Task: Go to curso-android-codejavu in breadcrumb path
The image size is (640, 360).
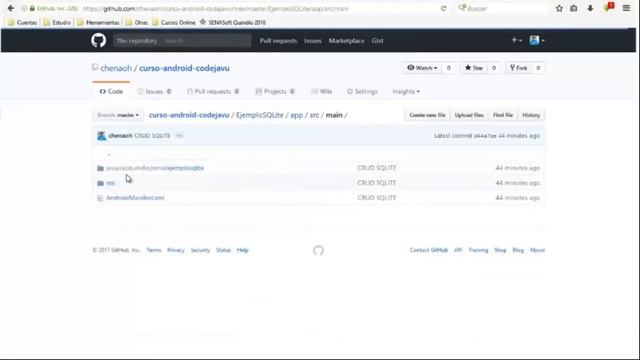Action: tap(189, 115)
